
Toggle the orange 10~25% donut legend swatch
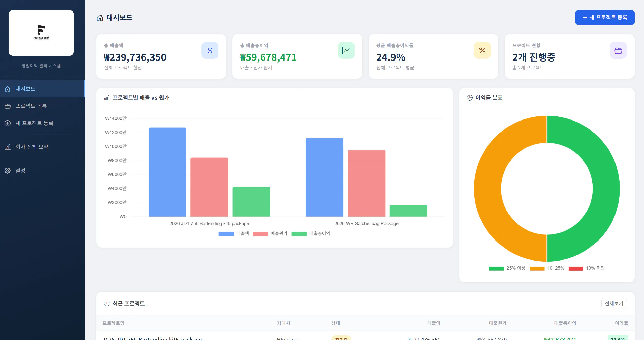(537, 268)
